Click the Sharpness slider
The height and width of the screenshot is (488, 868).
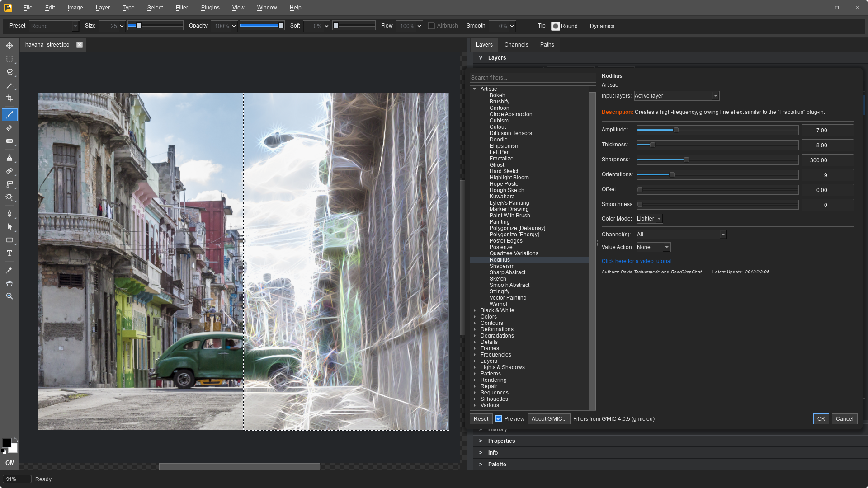717,160
